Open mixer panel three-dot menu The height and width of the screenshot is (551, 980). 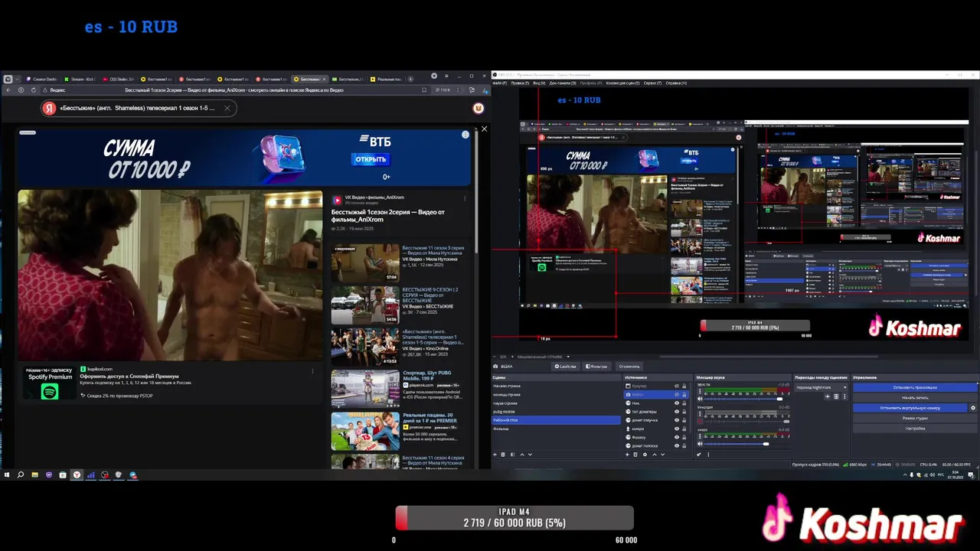tap(709, 454)
